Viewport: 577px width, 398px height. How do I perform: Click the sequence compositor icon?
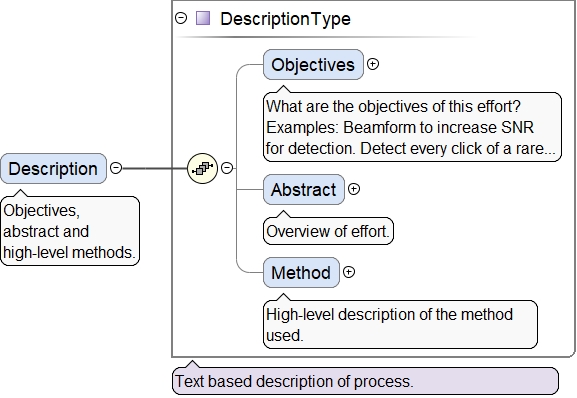tap(202, 168)
